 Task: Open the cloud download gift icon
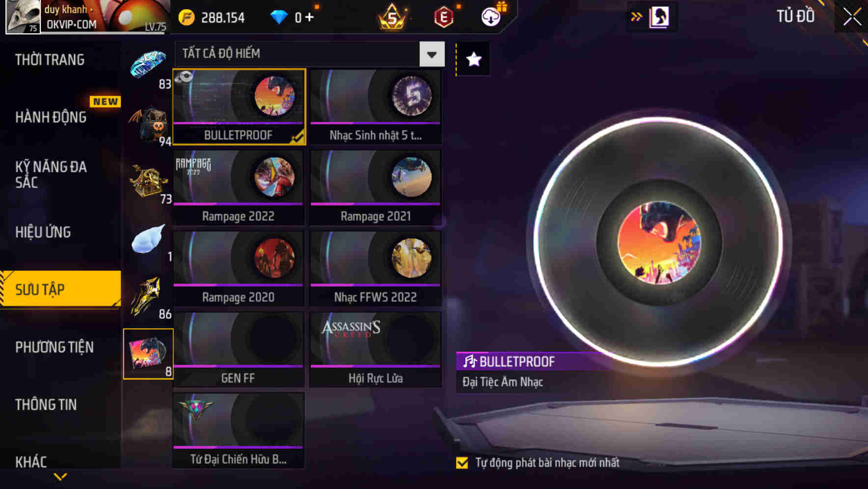(490, 17)
